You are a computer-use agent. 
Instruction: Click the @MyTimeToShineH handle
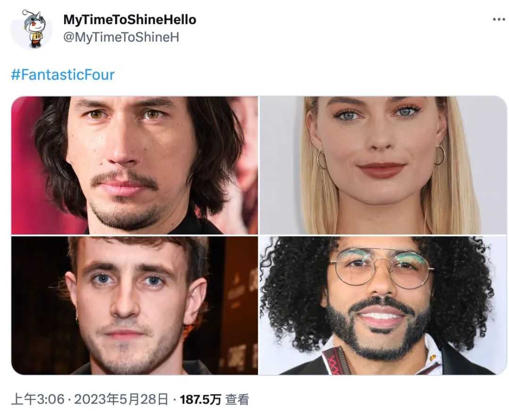pyautogui.click(x=121, y=37)
